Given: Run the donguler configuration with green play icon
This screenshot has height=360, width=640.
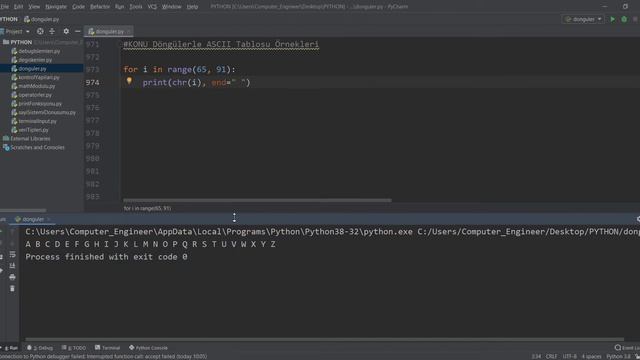Looking at the screenshot, I should pyautogui.click(x=612, y=19).
